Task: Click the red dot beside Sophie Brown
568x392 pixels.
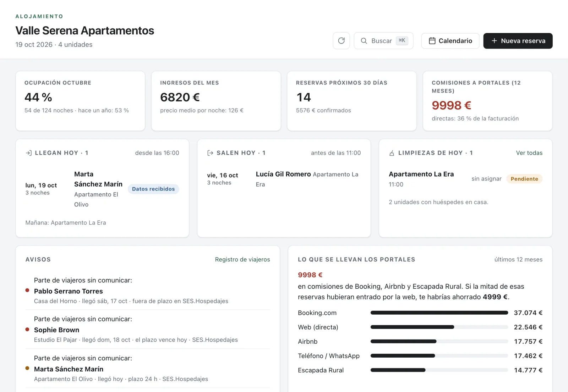Action: [27, 329]
